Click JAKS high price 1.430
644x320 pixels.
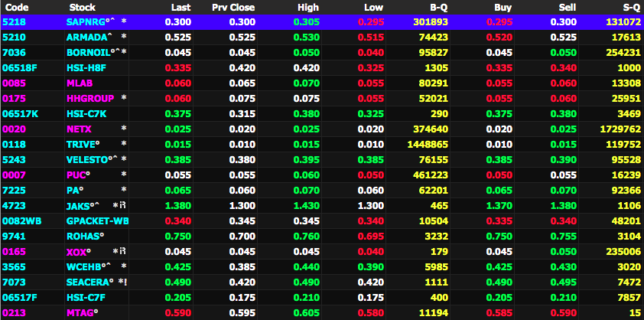point(307,206)
